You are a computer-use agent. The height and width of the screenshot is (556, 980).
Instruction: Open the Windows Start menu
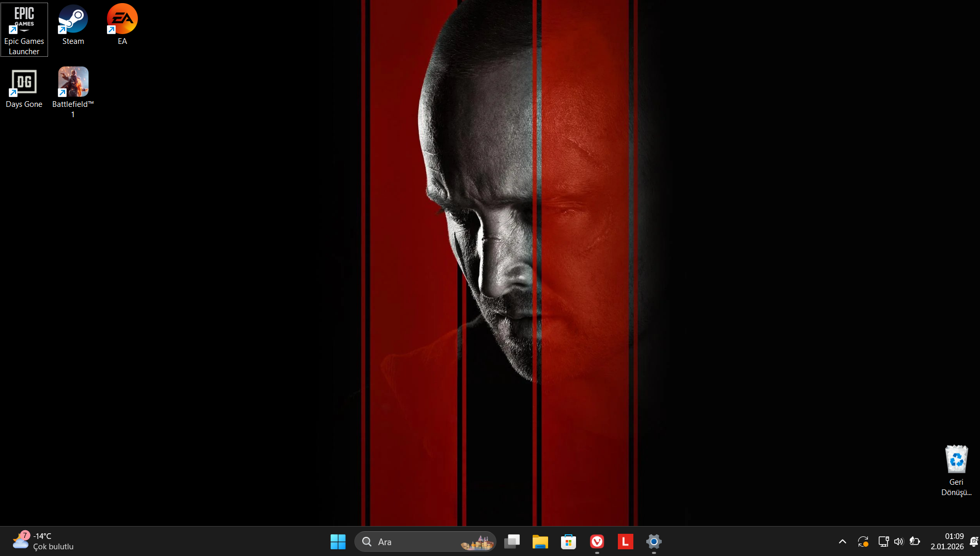tap(338, 542)
